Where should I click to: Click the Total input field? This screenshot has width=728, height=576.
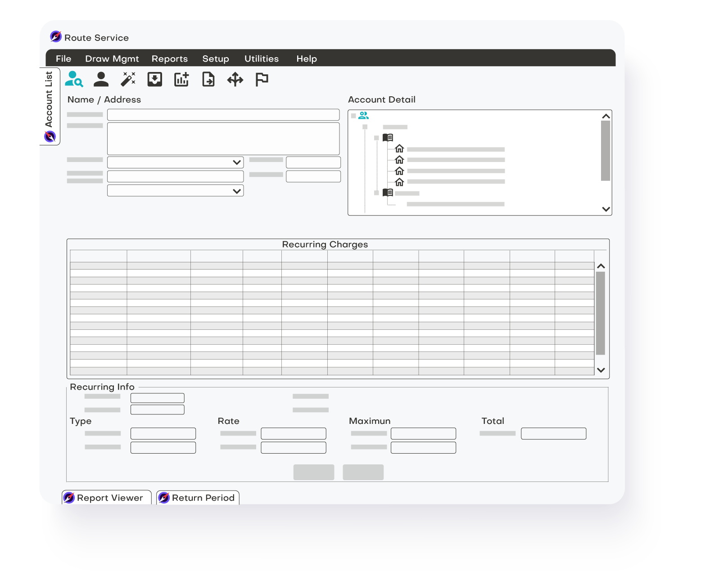553,433
